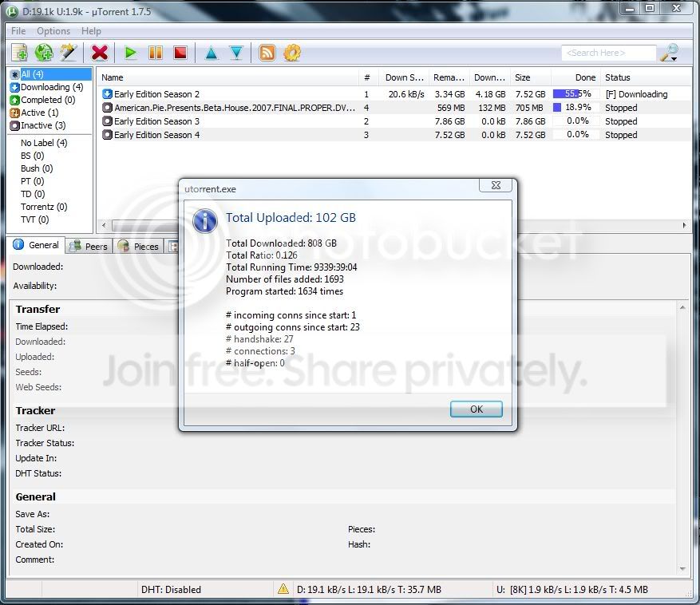Click the upload speed status bar entry
This screenshot has height=605, width=700.
click(571, 589)
